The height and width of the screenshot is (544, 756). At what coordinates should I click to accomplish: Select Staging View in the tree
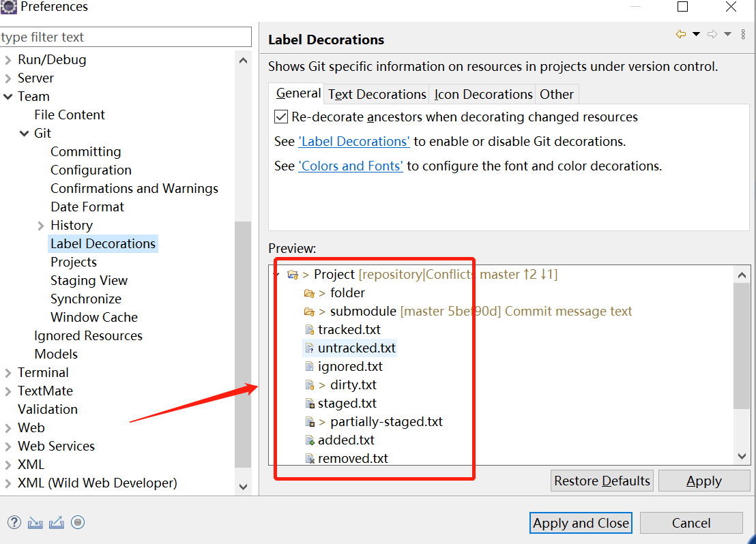pos(89,281)
